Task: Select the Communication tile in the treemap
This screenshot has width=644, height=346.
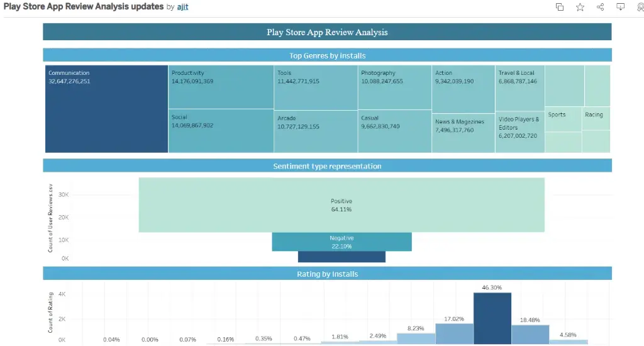Action: pyautogui.click(x=106, y=109)
